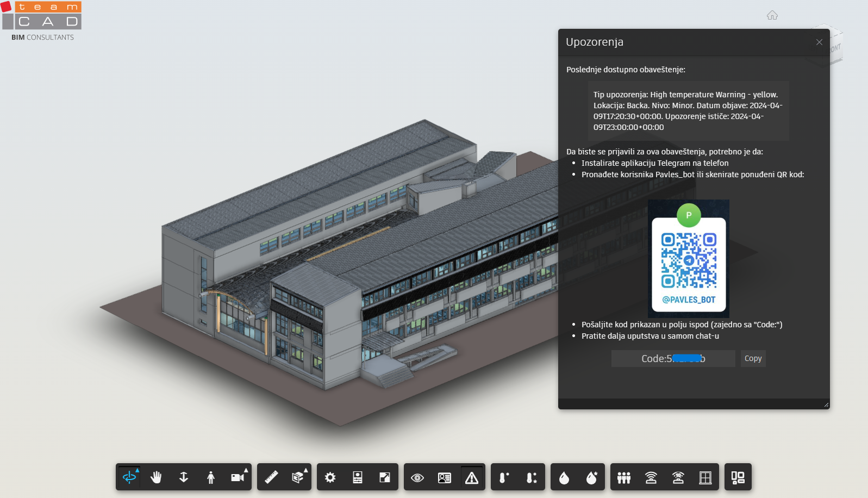Select the Measure ruler tool
The width and height of the screenshot is (868, 498).
click(x=271, y=477)
